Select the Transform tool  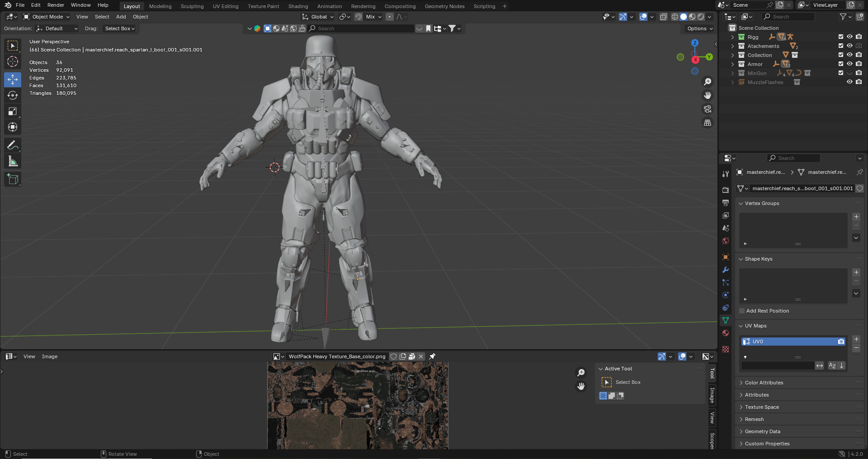[13, 127]
